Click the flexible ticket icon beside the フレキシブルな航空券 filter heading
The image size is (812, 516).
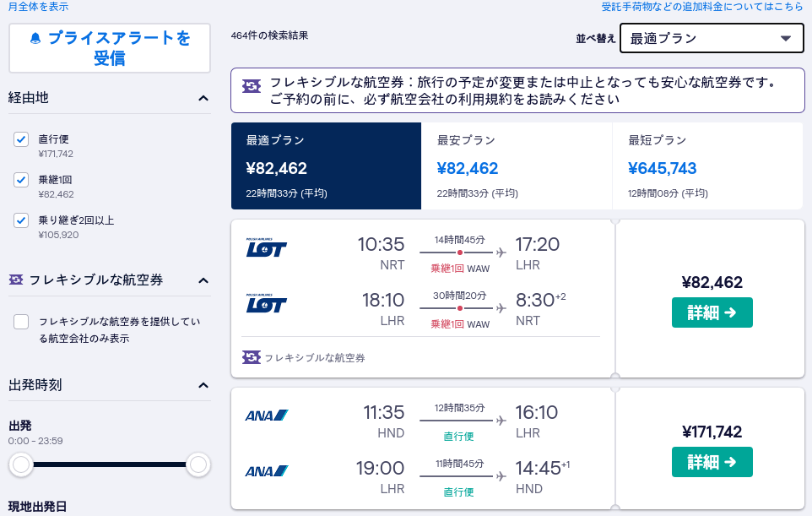[16, 280]
